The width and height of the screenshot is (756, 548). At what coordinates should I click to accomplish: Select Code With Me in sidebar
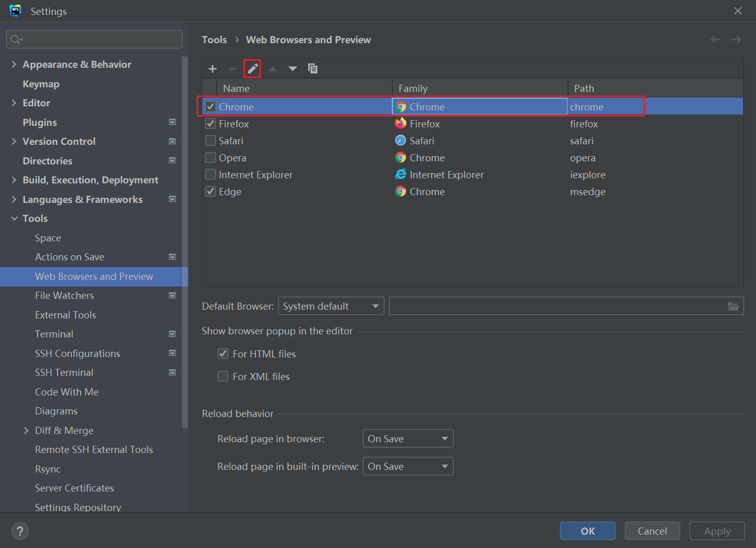[67, 392]
